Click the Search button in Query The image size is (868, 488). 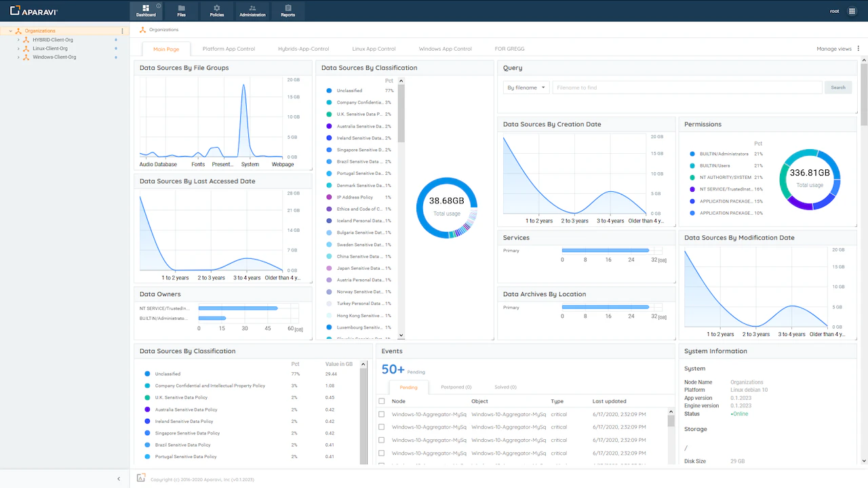[838, 87]
